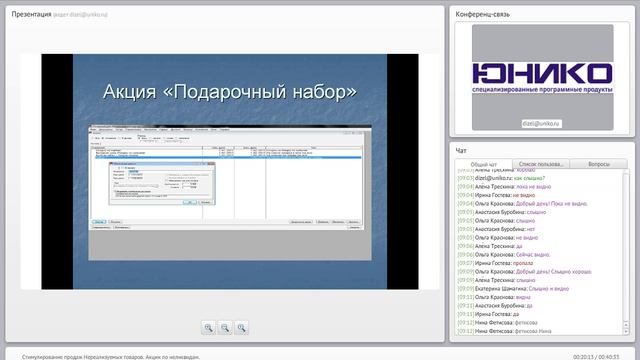Select message 'Анастасия Буробина: да'
Viewport: 640px width, 360px height.
[495, 305]
